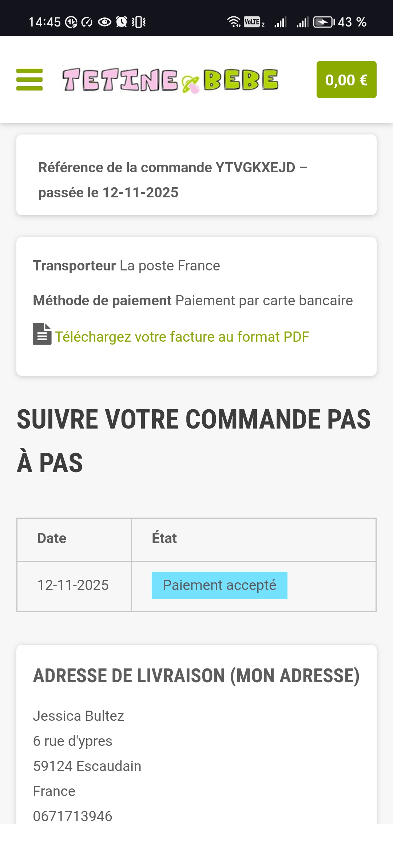Tap the VoLTE indicator icon

pos(253,22)
